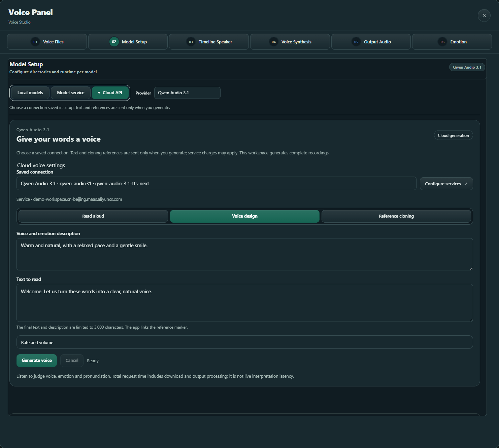Expand the Rate and volume section
Screen dimensions: 499x448
click(245, 342)
